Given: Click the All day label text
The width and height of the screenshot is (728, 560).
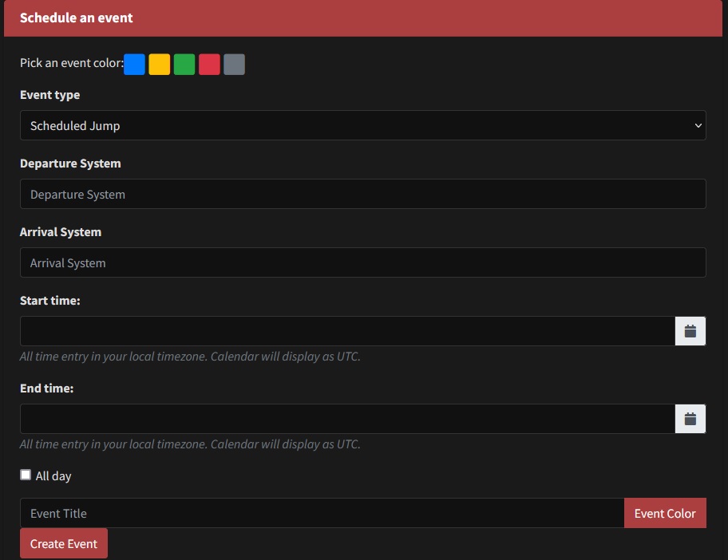Looking at the screenshot, I should [53, 476].
